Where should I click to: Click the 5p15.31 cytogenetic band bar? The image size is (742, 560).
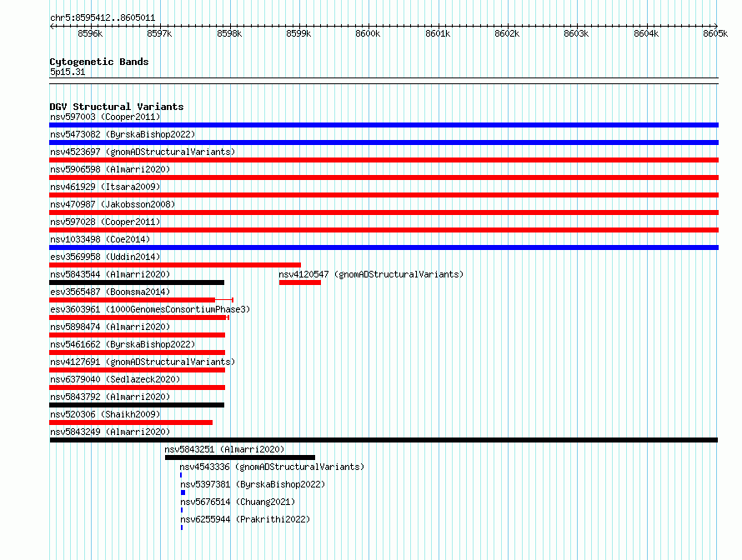click(384, 81)
